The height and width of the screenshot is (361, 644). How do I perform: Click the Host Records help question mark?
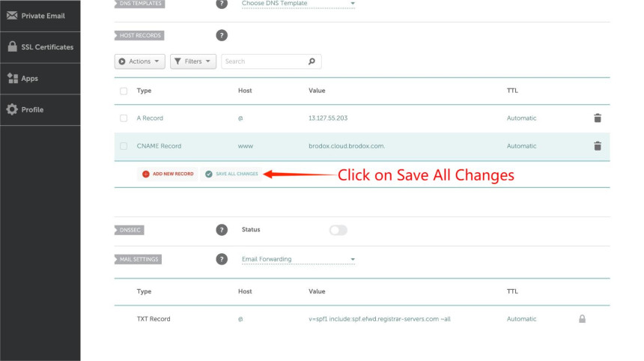pyautogui.click(x=222, y=35)
